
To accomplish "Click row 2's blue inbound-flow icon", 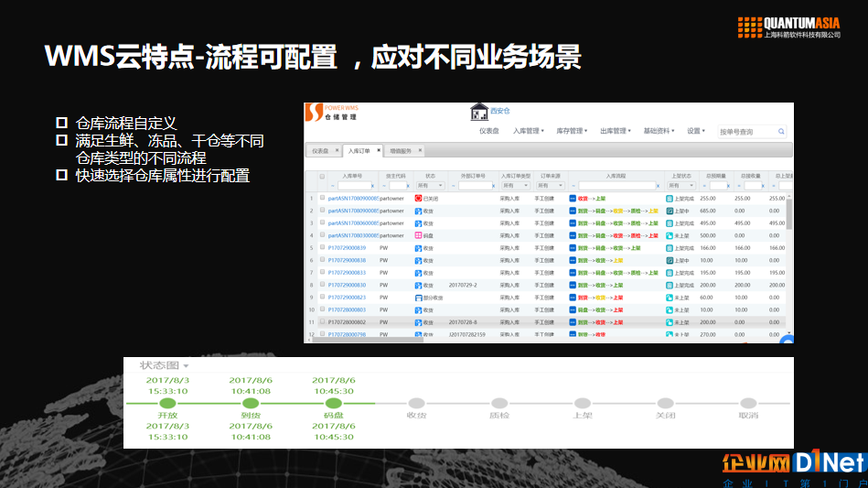I will (x=573, y=211).
